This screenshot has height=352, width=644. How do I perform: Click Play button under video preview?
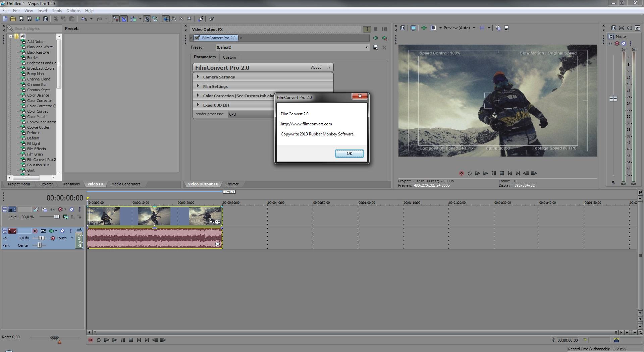coord(485,173)
